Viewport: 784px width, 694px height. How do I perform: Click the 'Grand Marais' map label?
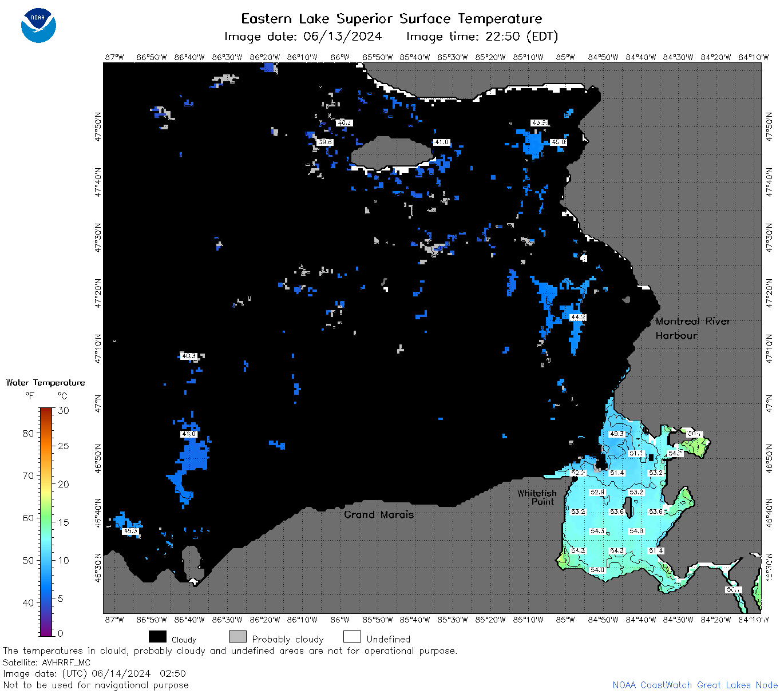(379, 514)
